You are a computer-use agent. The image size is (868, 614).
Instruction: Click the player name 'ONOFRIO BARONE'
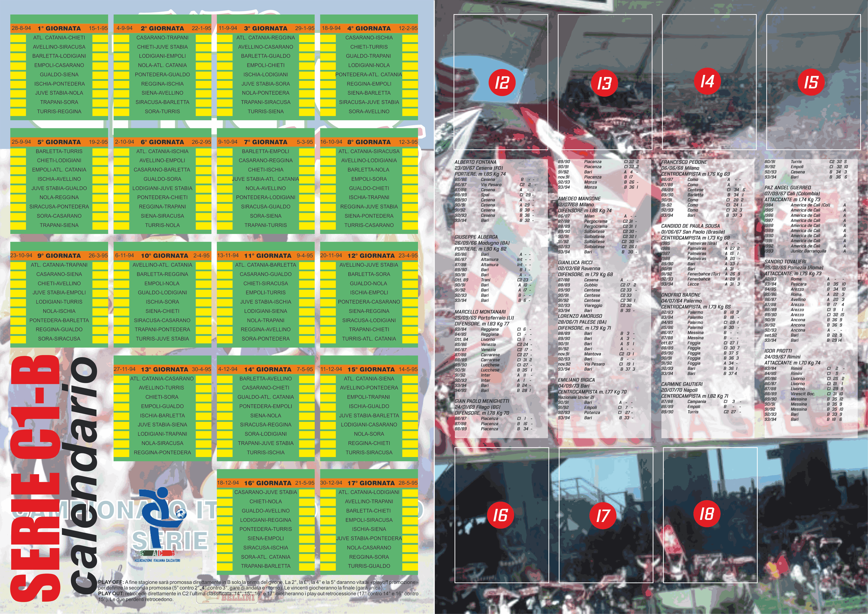coord(681,295)
